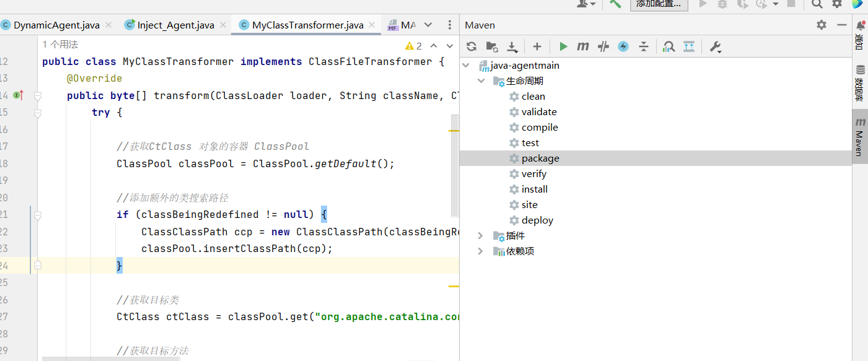This screenshot has width=868, height=361.
Task: Download sources and documentation icon
Action: (x=512, y=46)
